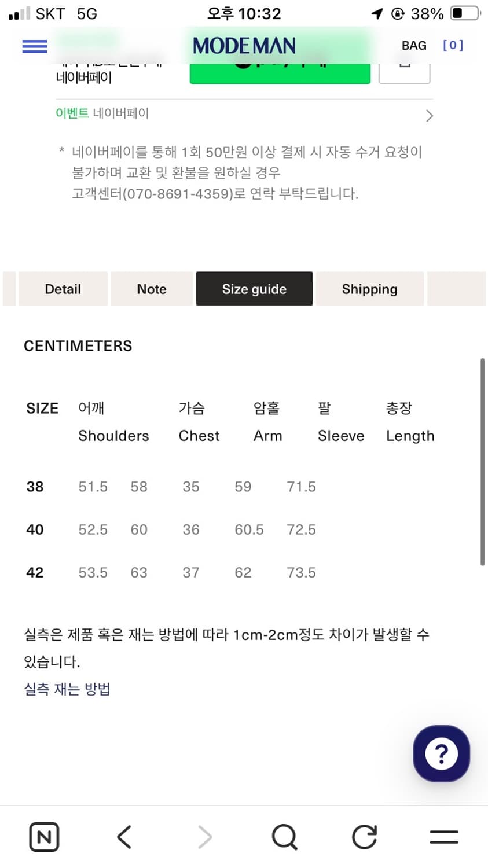Open search with the magnifier icon
The height and width of the screenshot is (868, 488).
(x=284, y=837)
